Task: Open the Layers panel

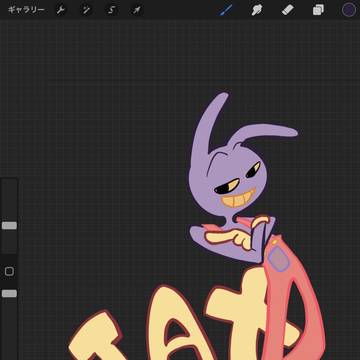Action: coord(318,10)
